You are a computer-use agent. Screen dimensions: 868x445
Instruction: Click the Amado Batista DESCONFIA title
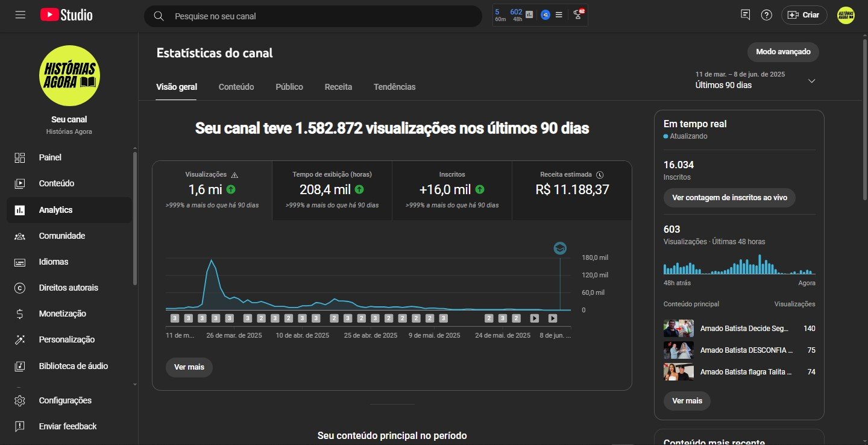[747, 350]
